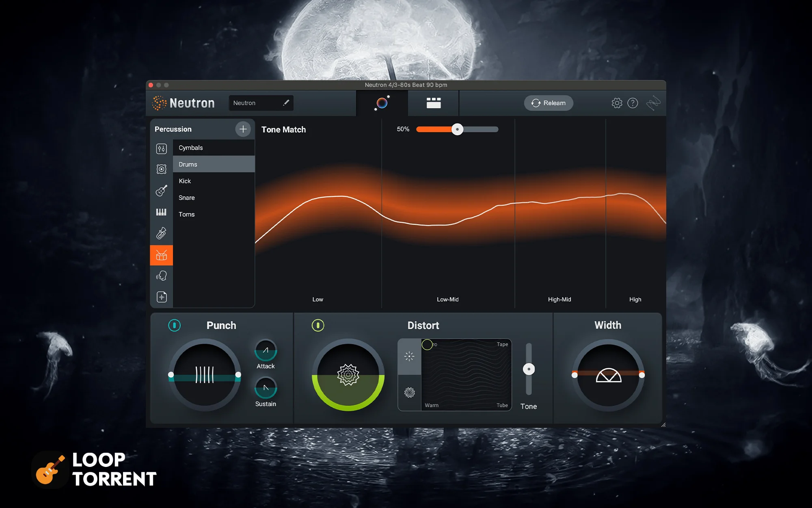812x508 pixels.
Task: Click the add new track plus button
Action: click(243, 129)
